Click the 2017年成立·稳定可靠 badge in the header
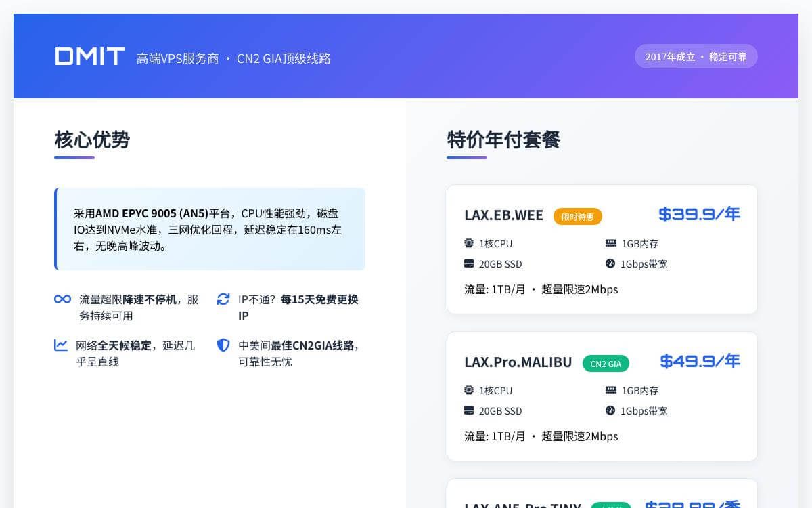 696,56
